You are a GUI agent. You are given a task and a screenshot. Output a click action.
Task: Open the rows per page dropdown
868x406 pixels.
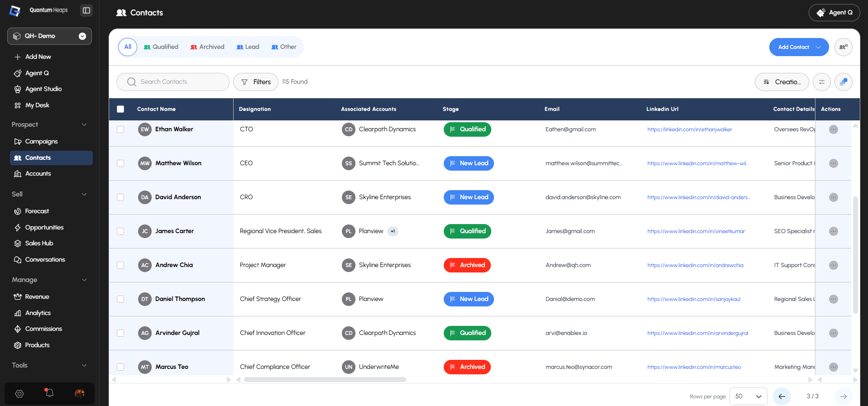point(748,396)
